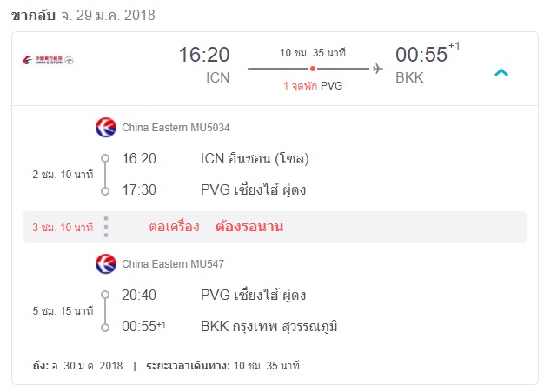Screen dimensions: 557x392
Task: Click 'ICN อินชอน (โซล)' airport name
Action: tap(255, 158)
